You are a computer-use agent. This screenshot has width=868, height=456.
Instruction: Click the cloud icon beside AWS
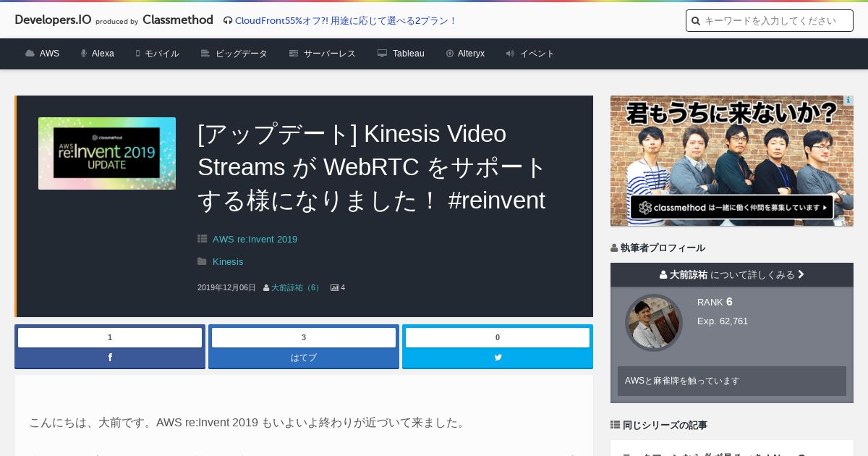coord(30,54)
